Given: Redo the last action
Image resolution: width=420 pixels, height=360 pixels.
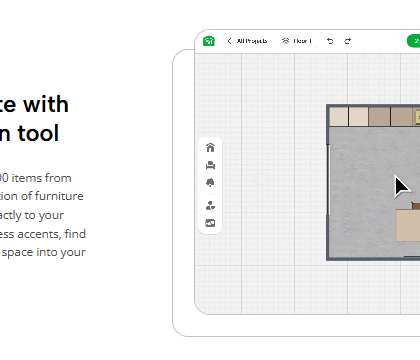Looking at the screenshot, I should [347, 41].
